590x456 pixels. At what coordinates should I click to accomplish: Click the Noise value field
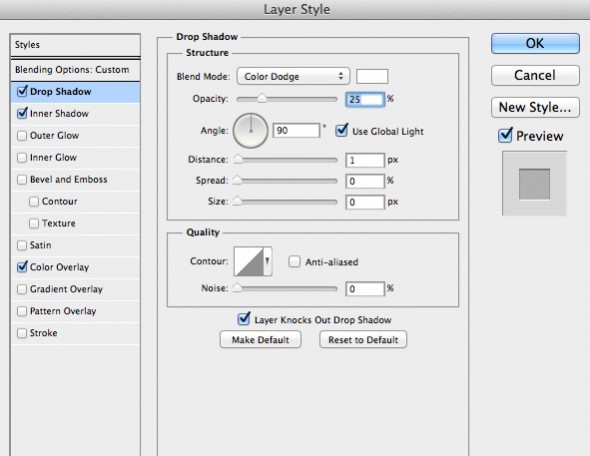pos(365,289)
